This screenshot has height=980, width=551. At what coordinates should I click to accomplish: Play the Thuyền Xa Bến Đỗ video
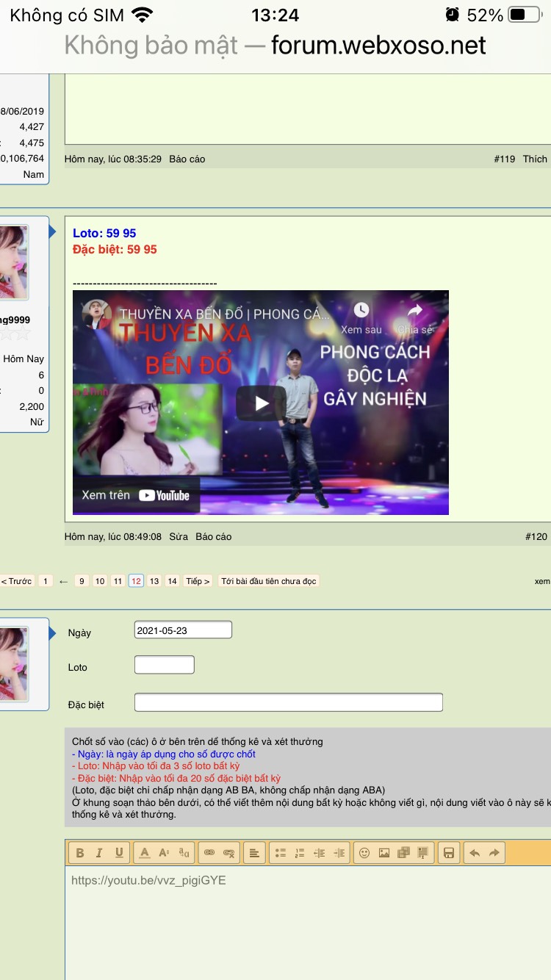(261, 403)
